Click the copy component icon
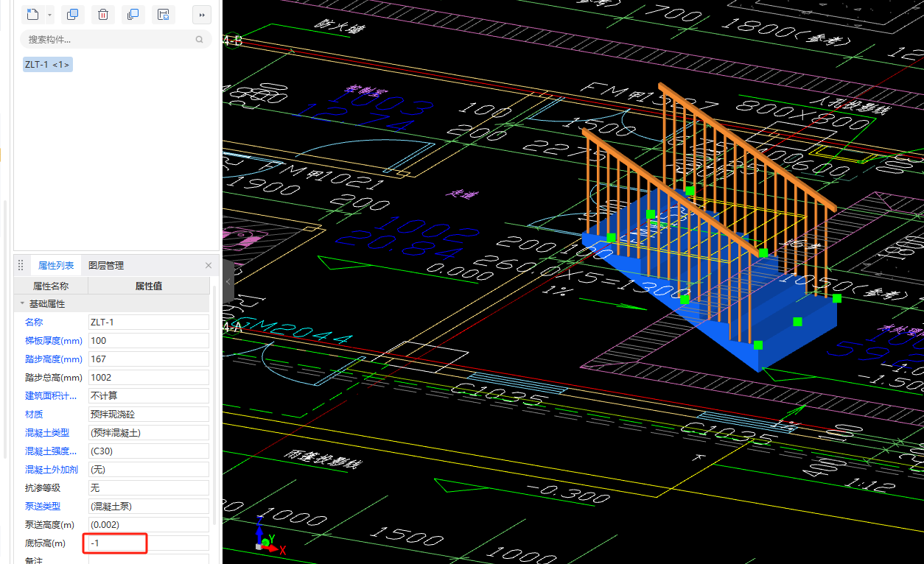 [x=72, y=14]
